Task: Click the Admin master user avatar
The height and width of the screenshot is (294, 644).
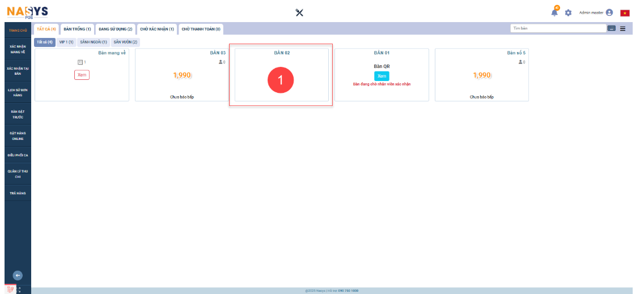Action: 609,12
